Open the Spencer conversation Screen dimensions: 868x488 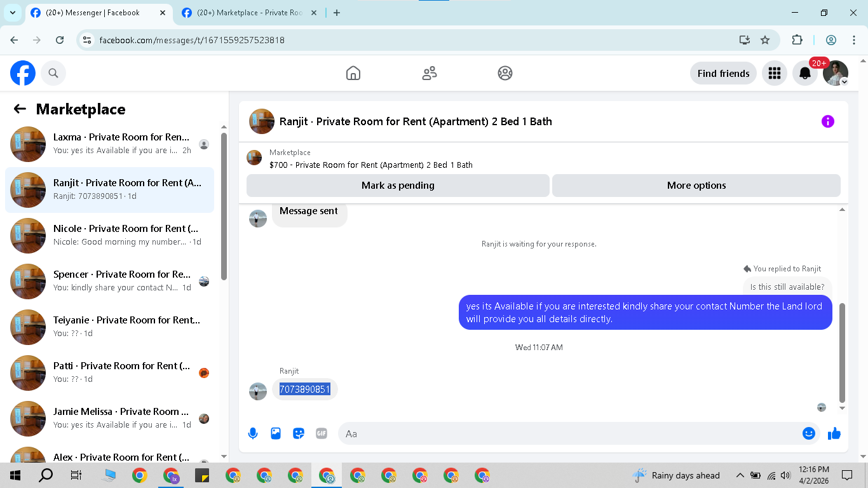[109, 281]
